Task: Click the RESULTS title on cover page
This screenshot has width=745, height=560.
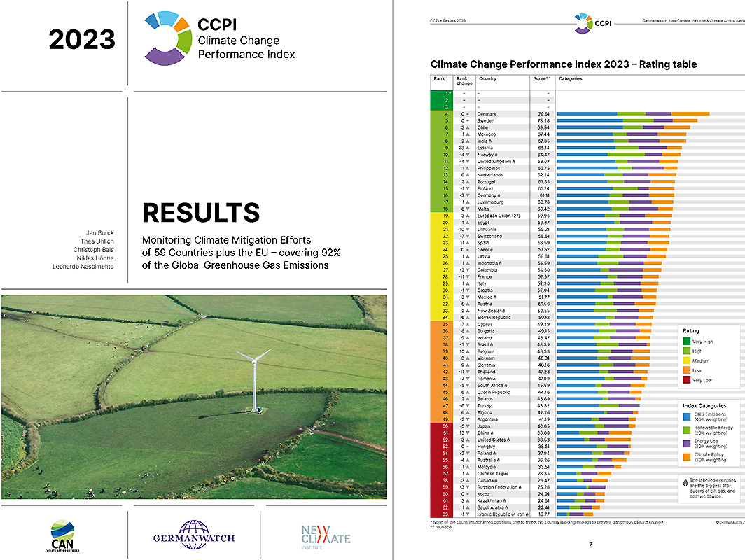Action: (x=201, y=213)
